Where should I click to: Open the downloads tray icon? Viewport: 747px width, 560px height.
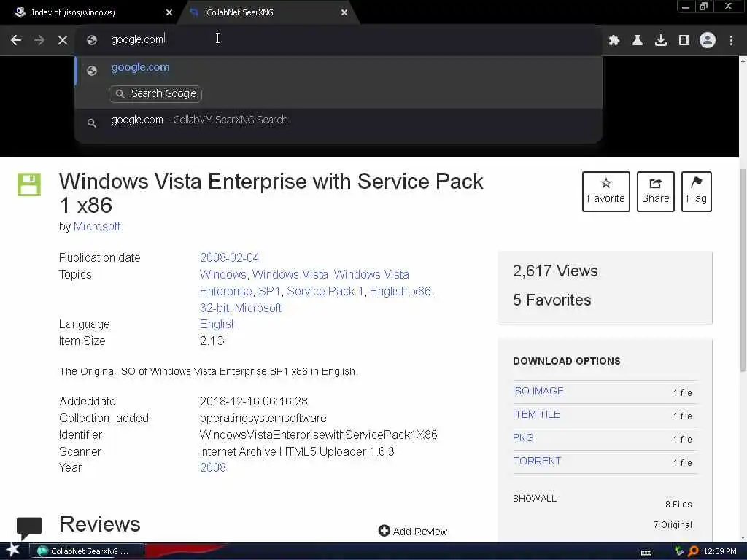(661, 40)
